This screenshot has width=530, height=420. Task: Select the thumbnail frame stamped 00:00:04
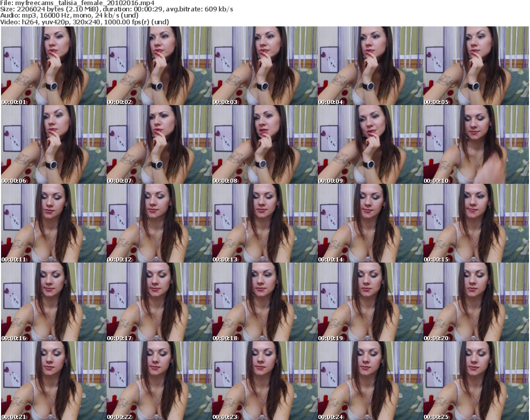[x=370, y=66]
